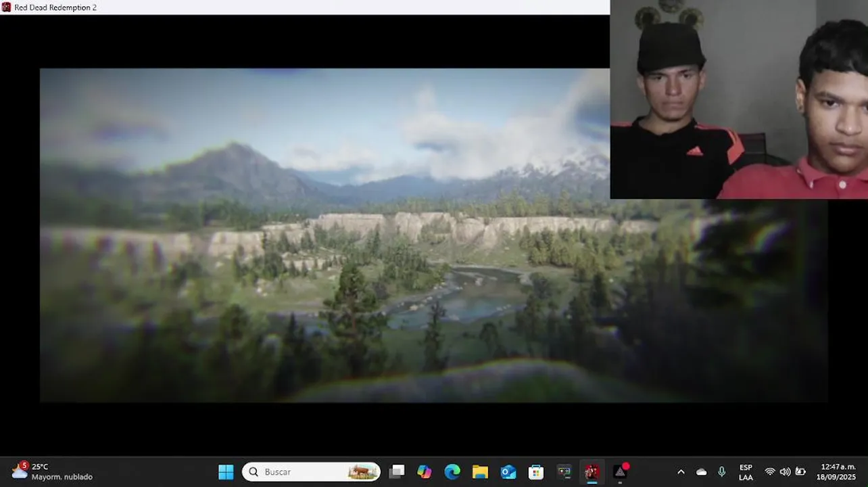Open the volume speaker icon

coord(785,471)
